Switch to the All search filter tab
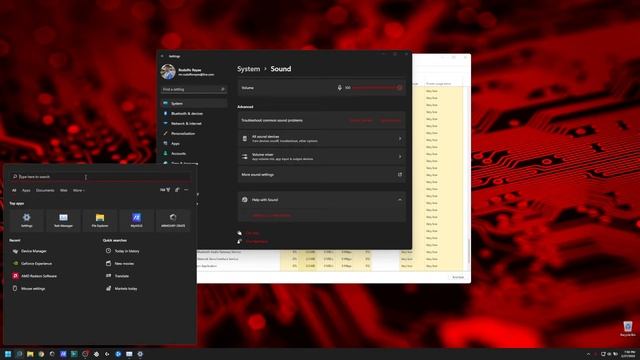This screenshot has width=640, height=360. (x=14, y=190)
